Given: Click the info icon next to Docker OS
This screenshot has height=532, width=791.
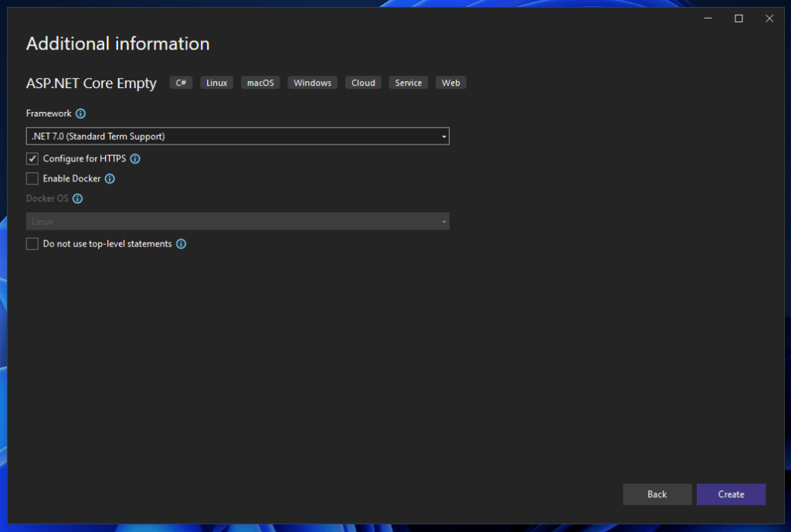Looking at the screenshot, I should 77,198.
